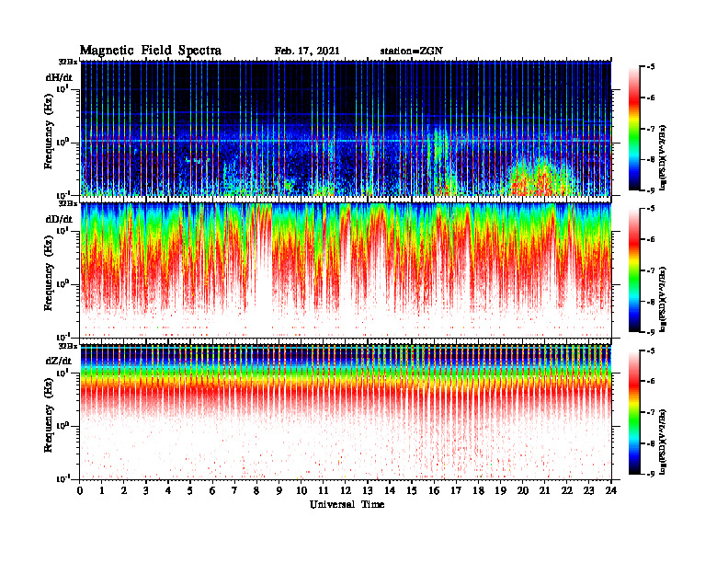The height and width of the screenshot is (563, 728).
Task: Click the "station=ZGN" label
Action: [412, 52]
